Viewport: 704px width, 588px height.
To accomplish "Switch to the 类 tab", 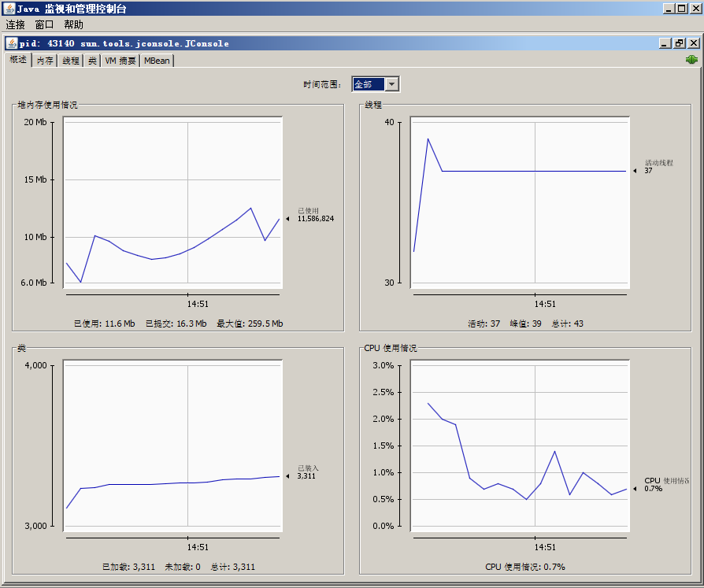I will 92,61.
